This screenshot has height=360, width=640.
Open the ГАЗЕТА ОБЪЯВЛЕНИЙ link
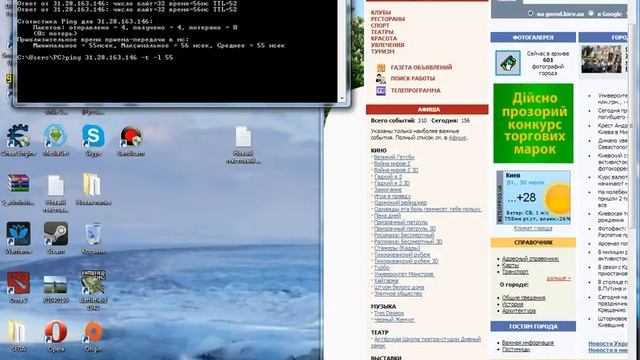[421, 67]
